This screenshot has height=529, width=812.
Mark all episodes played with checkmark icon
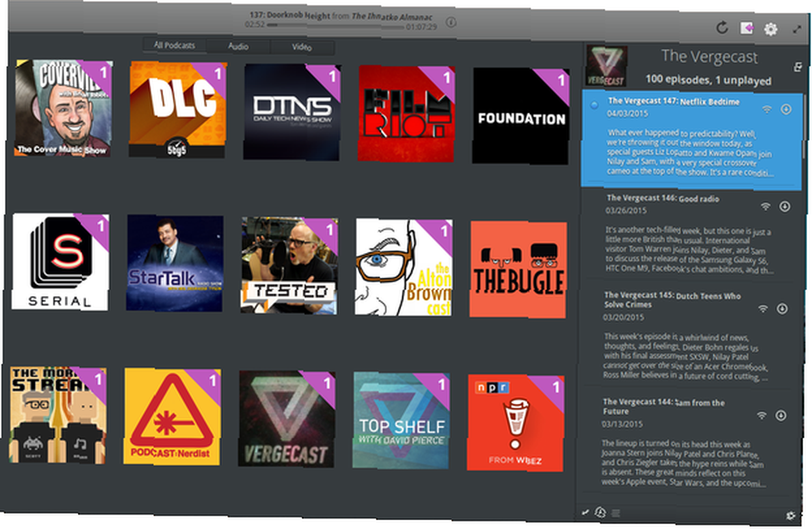[585, 512]
